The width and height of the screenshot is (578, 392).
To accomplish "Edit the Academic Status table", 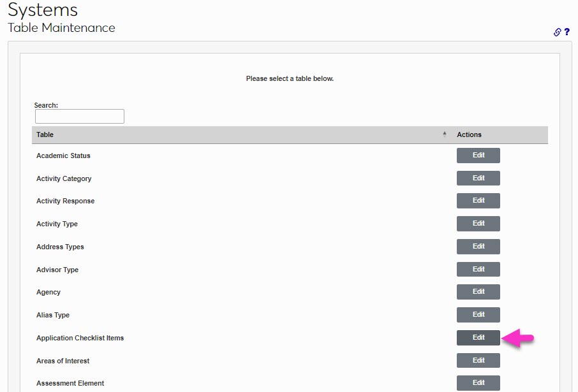I will point(478,155).
